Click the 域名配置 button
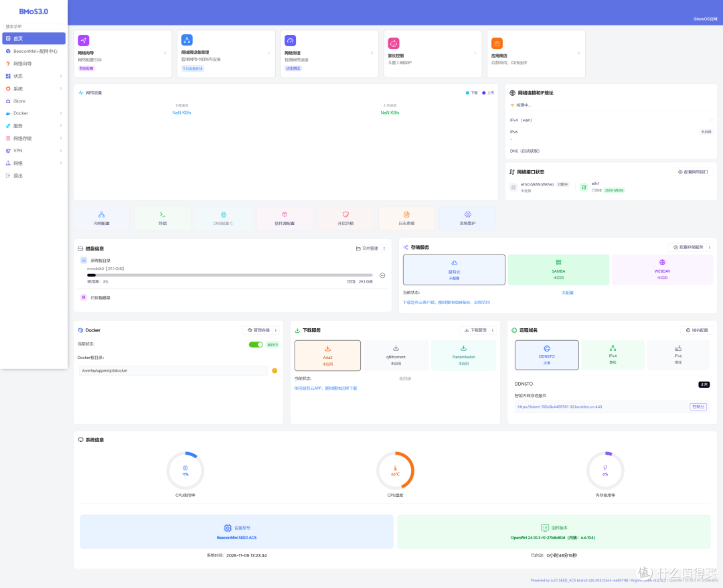This screenshot has height=588, width=723. 697,330
